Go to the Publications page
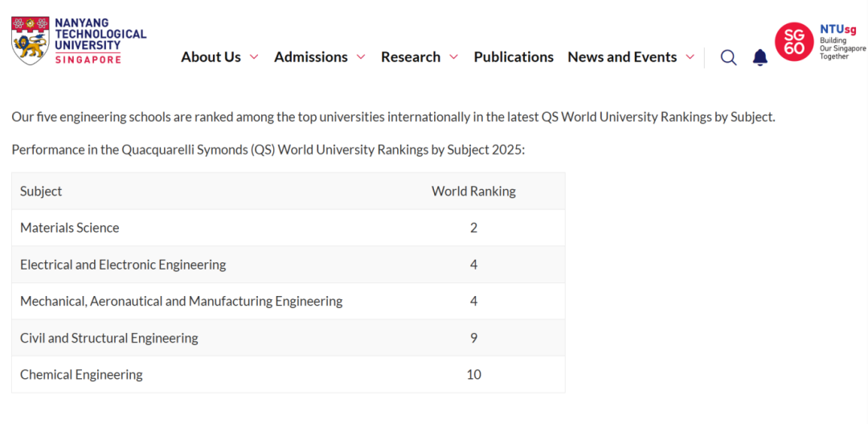The width and height of the screenshot is (868, 424). pyautogui.click(x=514, y=57)
